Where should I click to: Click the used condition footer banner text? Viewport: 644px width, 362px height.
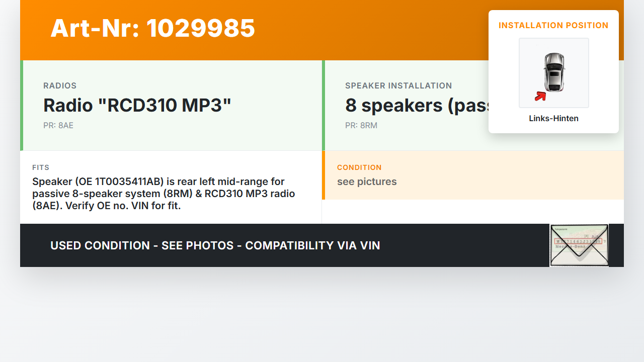(x=215, y=245)
